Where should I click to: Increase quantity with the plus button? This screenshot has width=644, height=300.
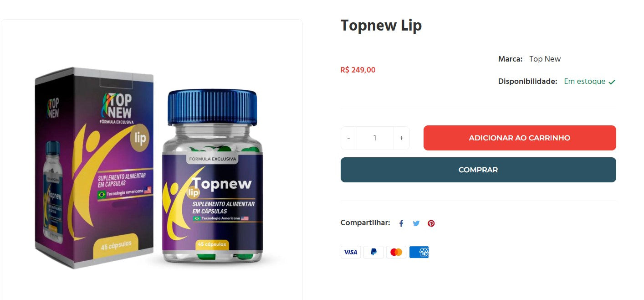(x=401, y=138)
